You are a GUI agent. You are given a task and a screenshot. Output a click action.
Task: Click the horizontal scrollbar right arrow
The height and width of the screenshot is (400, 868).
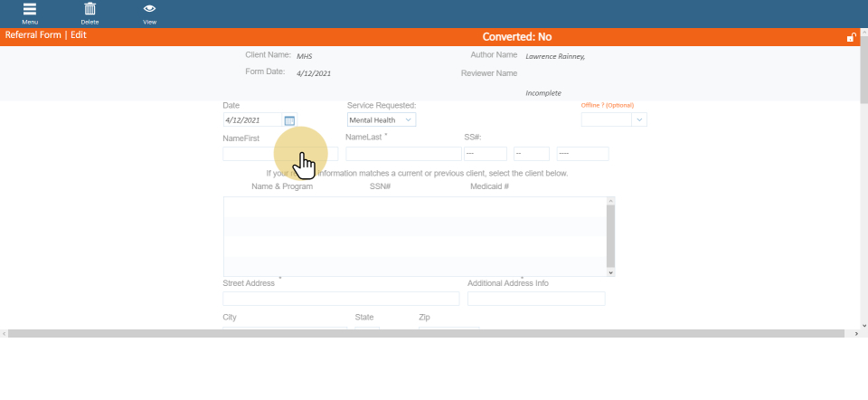pos(856,334)
